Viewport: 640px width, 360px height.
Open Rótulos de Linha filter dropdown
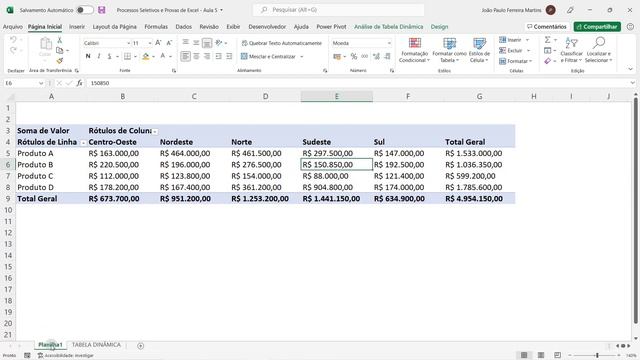pyautogui.click(x=83, y=143)
